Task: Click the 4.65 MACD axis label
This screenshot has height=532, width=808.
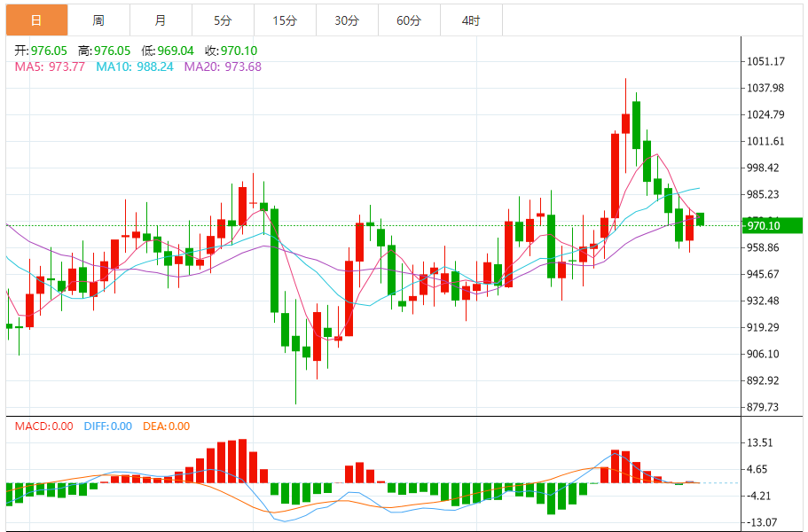Action: point(757,469)
